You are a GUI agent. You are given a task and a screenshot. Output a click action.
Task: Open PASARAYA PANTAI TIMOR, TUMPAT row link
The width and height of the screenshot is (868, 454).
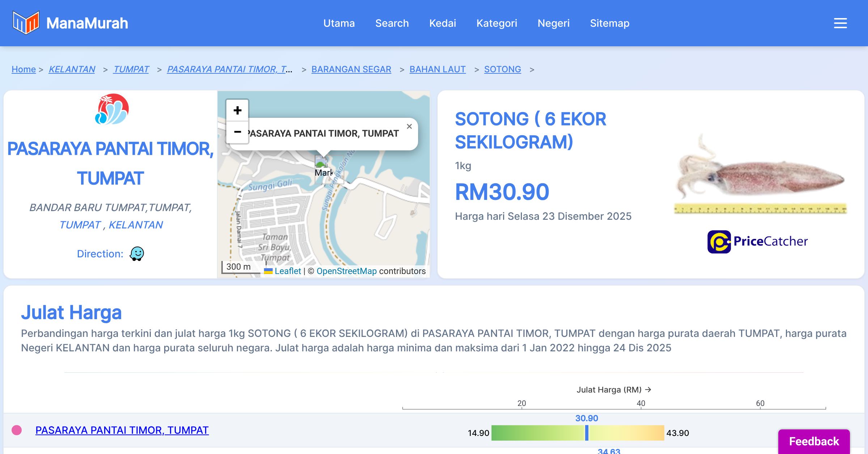tap(122, 430)
